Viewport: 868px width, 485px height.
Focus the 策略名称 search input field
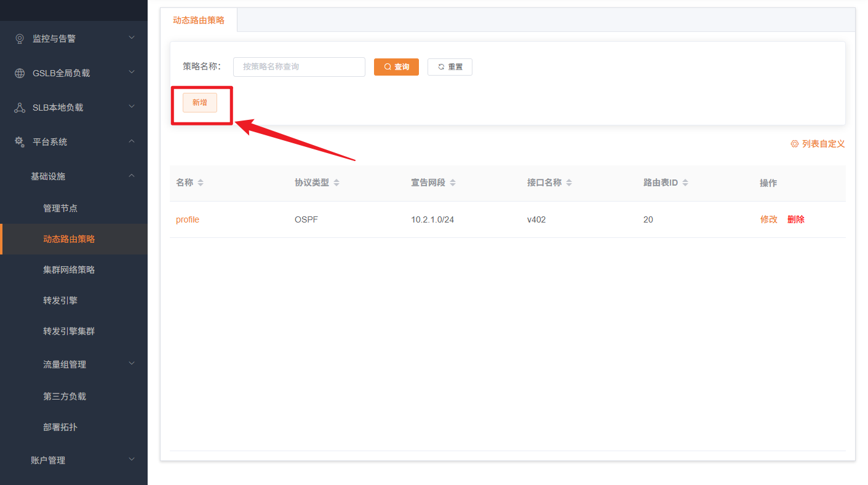tap(299, 67)
